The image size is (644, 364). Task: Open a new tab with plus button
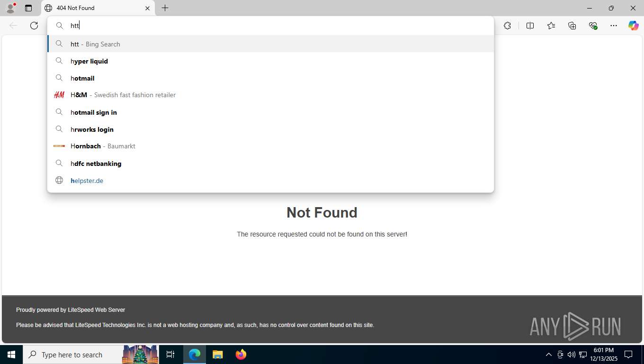click(165, 8)
